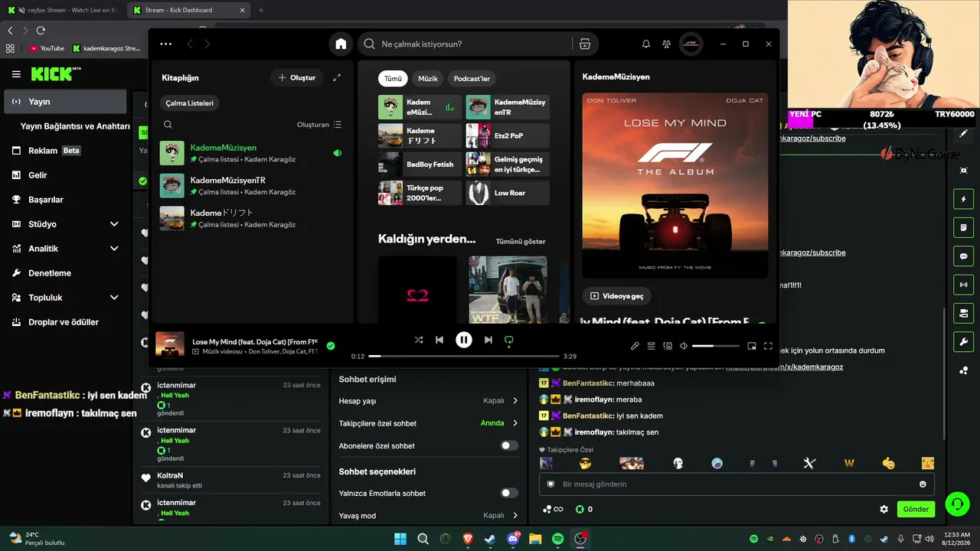This screenshot has width=980, height=551.
Task: Seek on Spotify song progress bar
Action: [464, 356]
